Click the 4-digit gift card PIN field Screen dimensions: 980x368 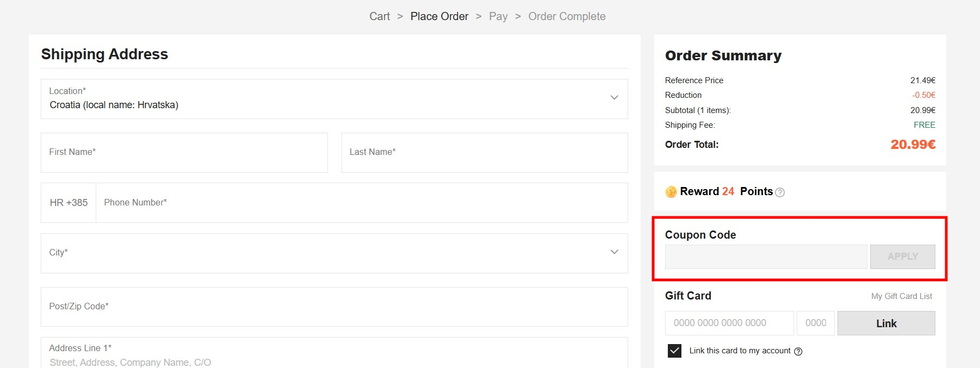coord(816,323)
